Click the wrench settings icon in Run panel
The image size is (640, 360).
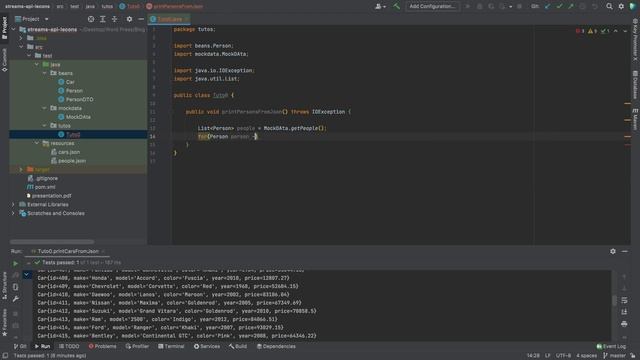tap(15, 299)
